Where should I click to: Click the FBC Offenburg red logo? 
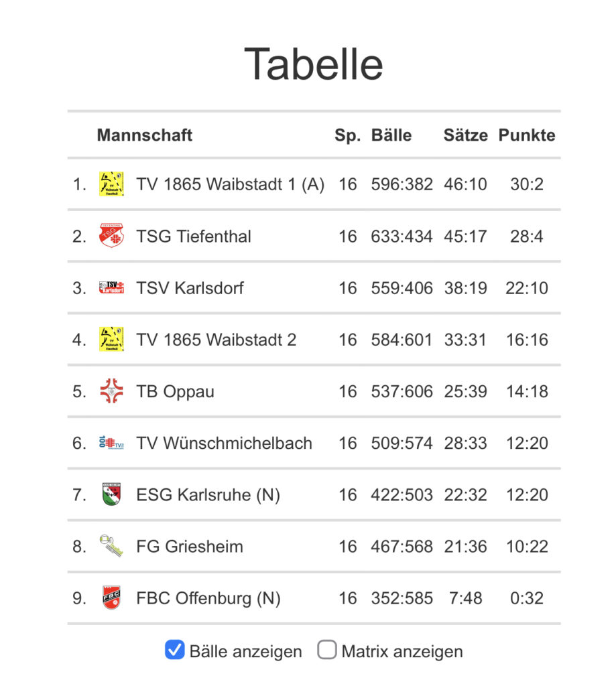point(111,598)
